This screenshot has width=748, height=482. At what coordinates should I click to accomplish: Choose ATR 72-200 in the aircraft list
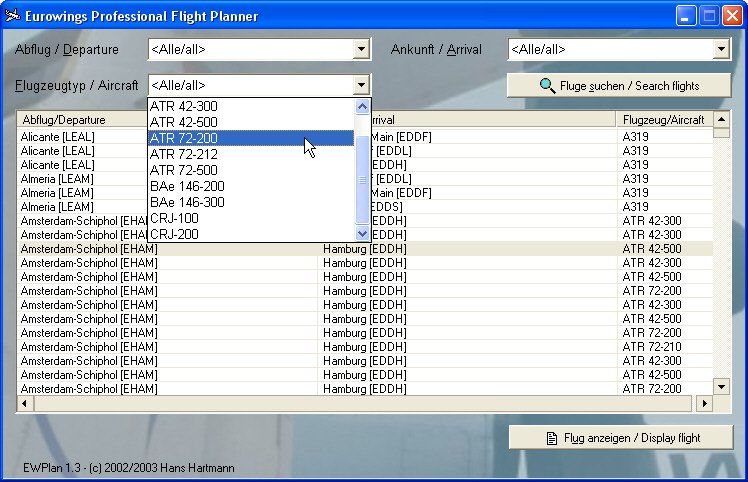pyautogui.click(x=251, y=138)
